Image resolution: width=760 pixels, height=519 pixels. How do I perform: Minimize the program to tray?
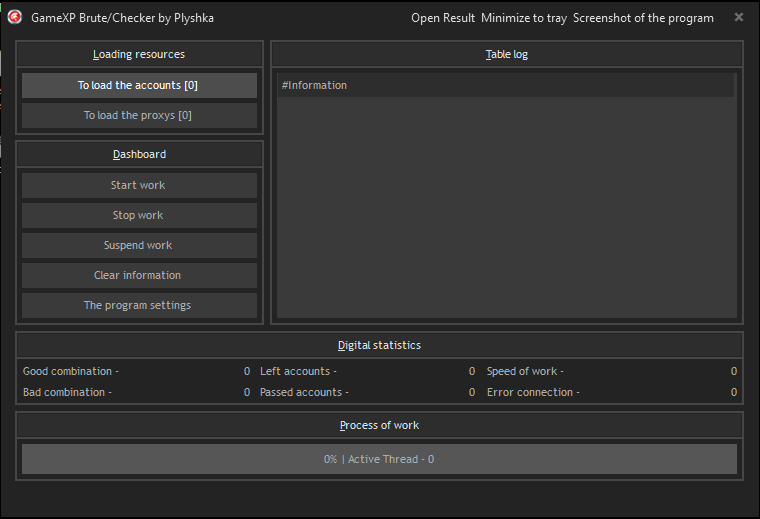point(523,18)
